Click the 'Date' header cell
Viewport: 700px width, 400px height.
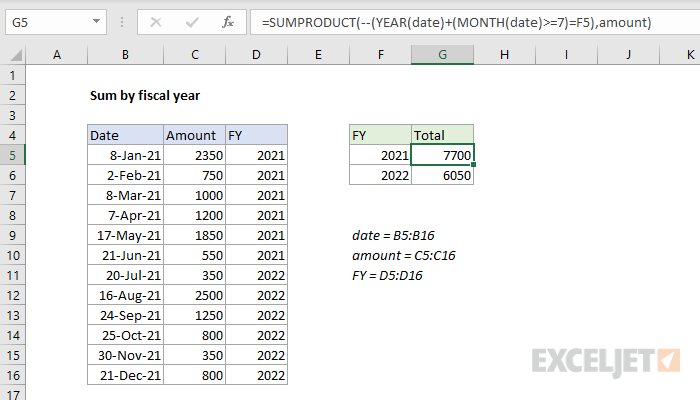point(125,135)
